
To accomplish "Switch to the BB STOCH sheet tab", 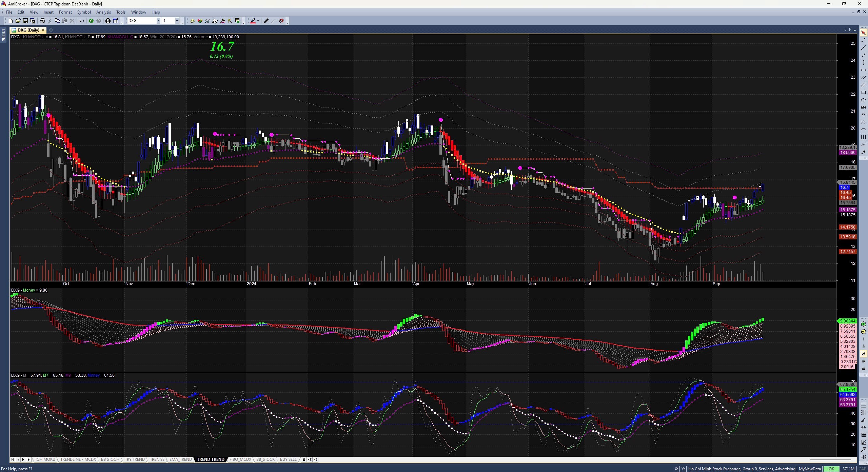I will [110, 459].
